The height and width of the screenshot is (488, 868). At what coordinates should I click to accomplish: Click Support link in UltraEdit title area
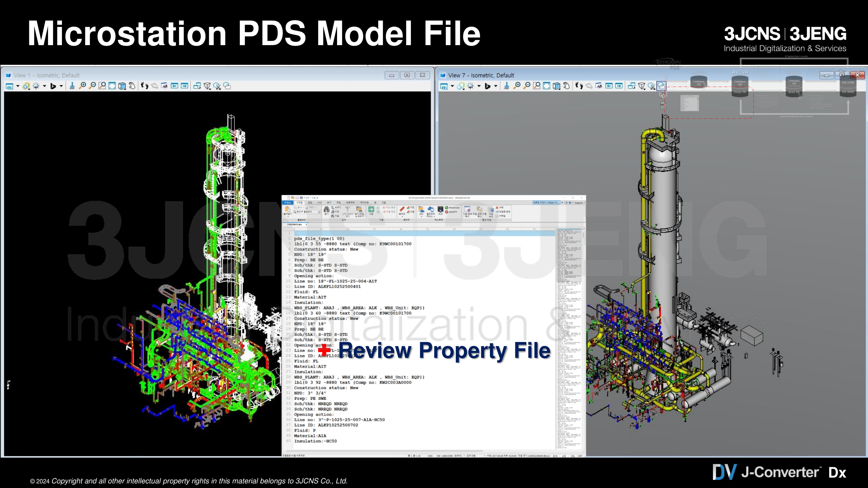pyautogui.click(x=579, y=203)
